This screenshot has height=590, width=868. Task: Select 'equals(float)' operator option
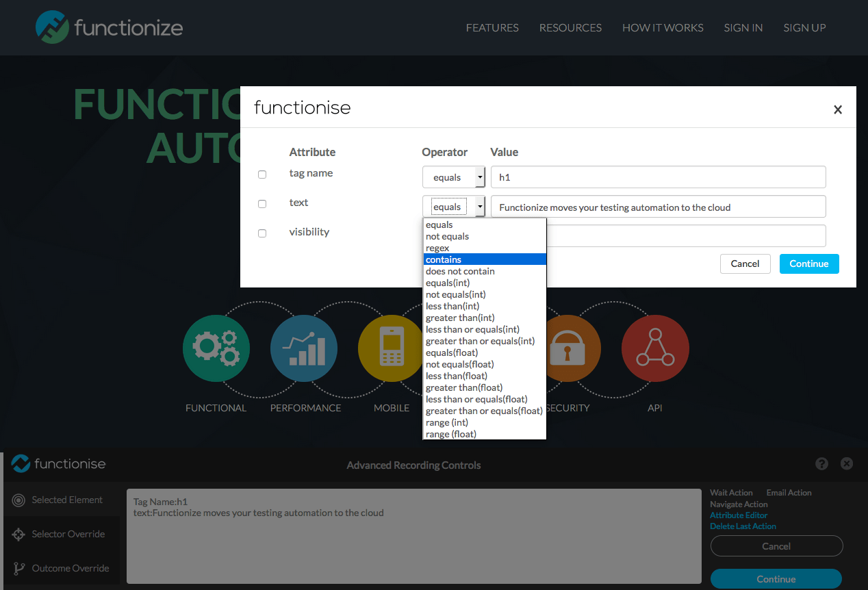pyautogui.click(x=485, y=352)
